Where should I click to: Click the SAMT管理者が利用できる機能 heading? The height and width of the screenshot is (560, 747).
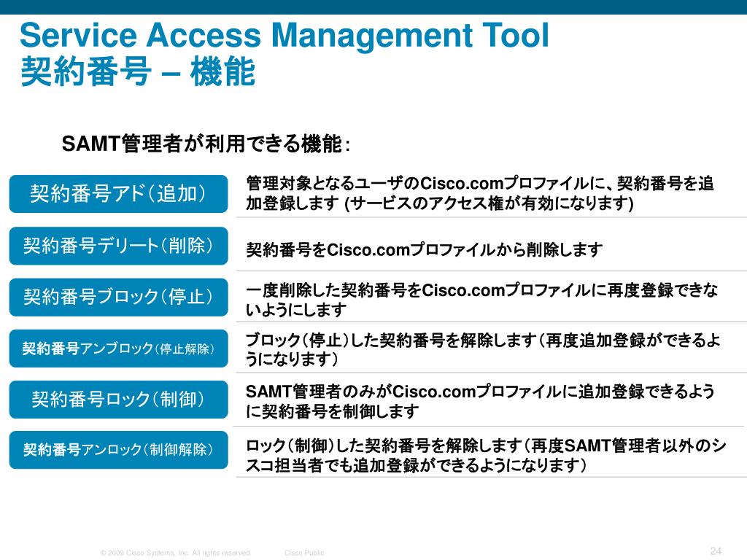tap(206, 144)
